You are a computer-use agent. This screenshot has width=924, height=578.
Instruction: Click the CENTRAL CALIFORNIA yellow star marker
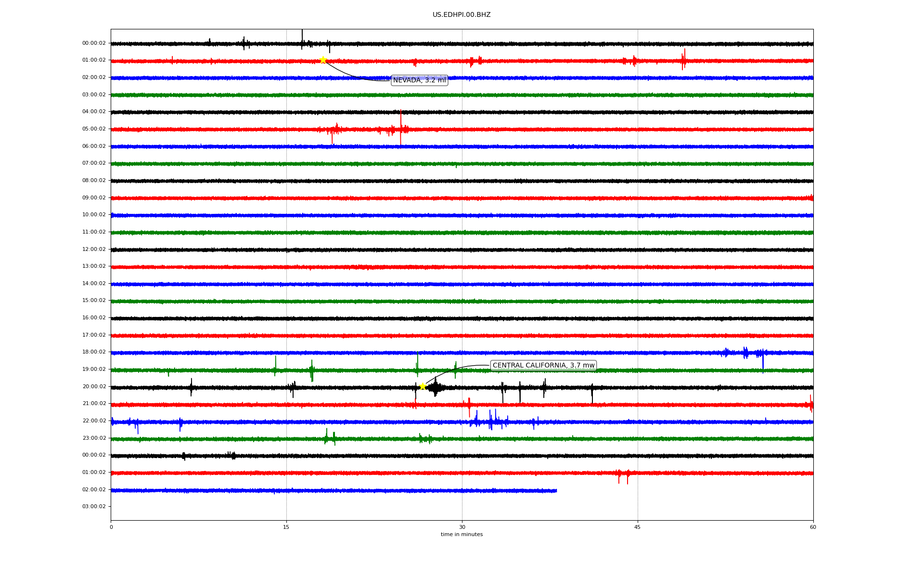point(423,386)
